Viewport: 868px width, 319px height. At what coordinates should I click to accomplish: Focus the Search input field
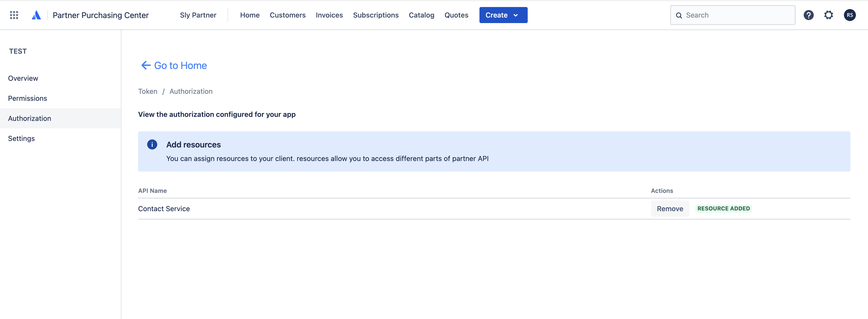[738, 15]
